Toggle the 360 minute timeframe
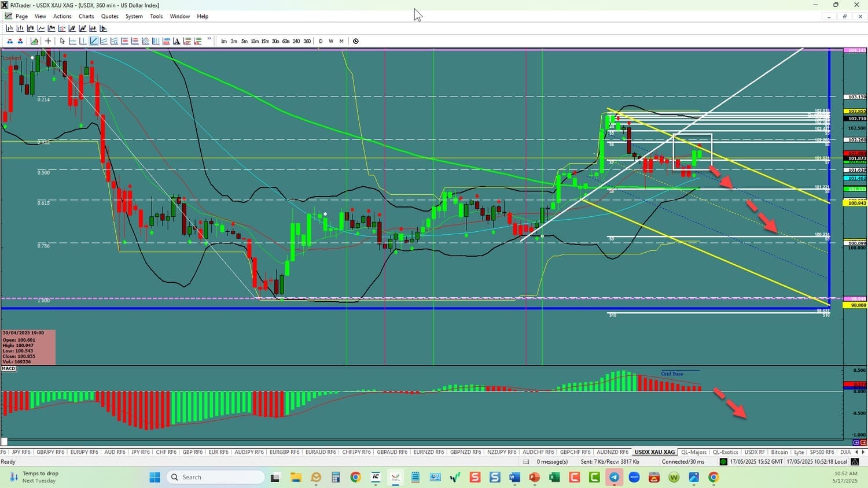Image resolution: width=868 pixels, height=488 pixels. [x=307, y=41]
